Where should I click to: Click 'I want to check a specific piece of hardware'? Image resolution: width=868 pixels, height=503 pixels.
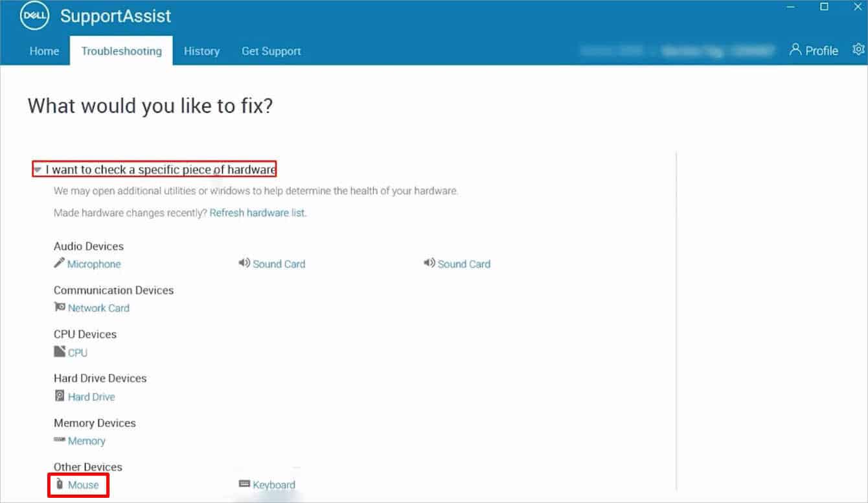pos(161,170)
